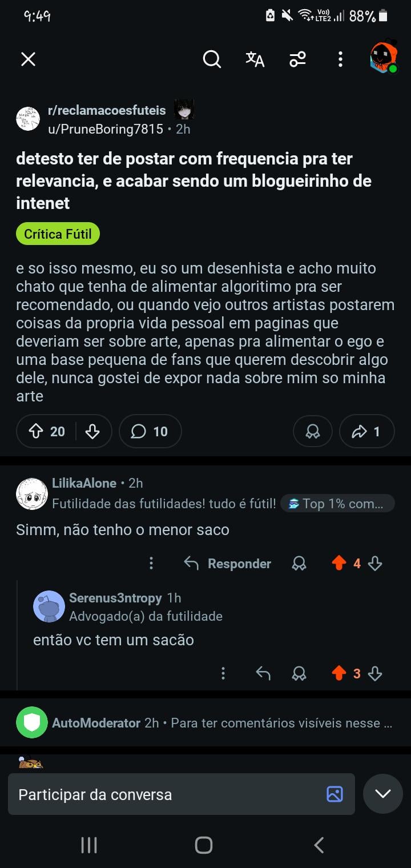Select the Crítica Fútil flair tag
Viewport: 411px width, 868px height.
tap(58, 234)
